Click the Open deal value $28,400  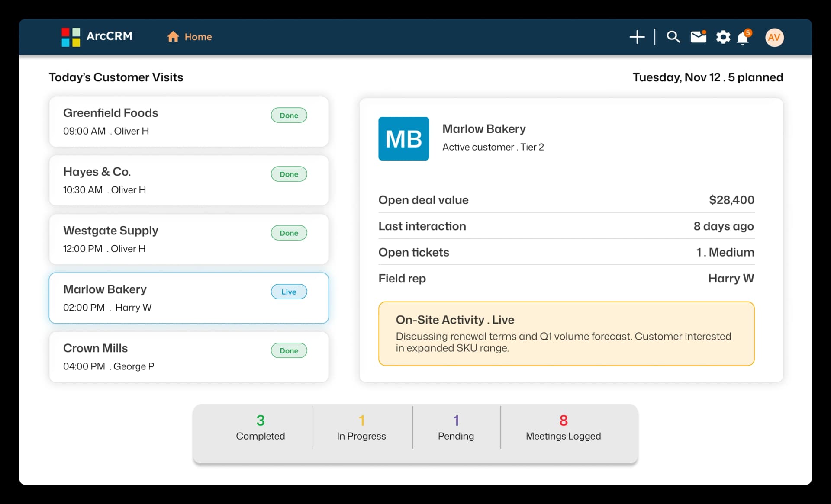(731, 200)
